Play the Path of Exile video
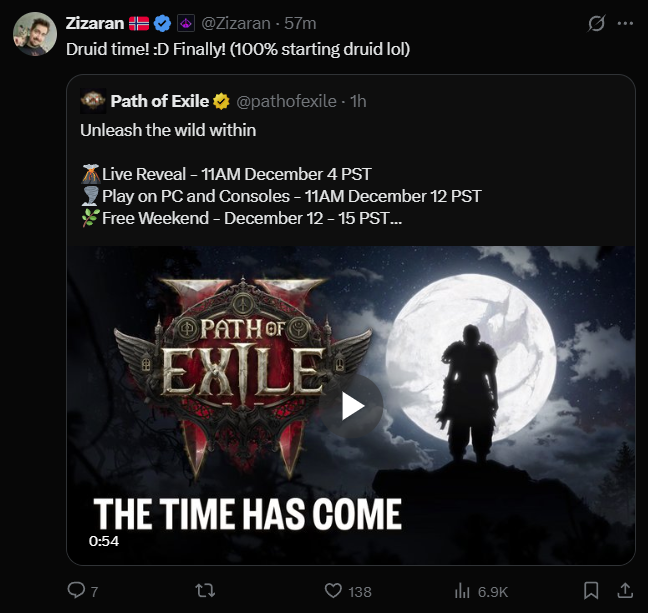Image resolution: width=648 pixels, height=613 pixels. pos(351,405)
